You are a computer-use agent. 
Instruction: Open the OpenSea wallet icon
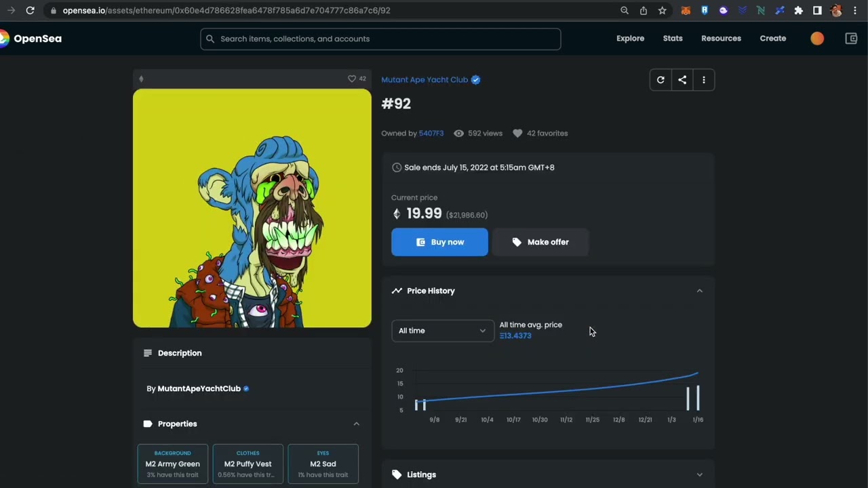tap(851, 39)
